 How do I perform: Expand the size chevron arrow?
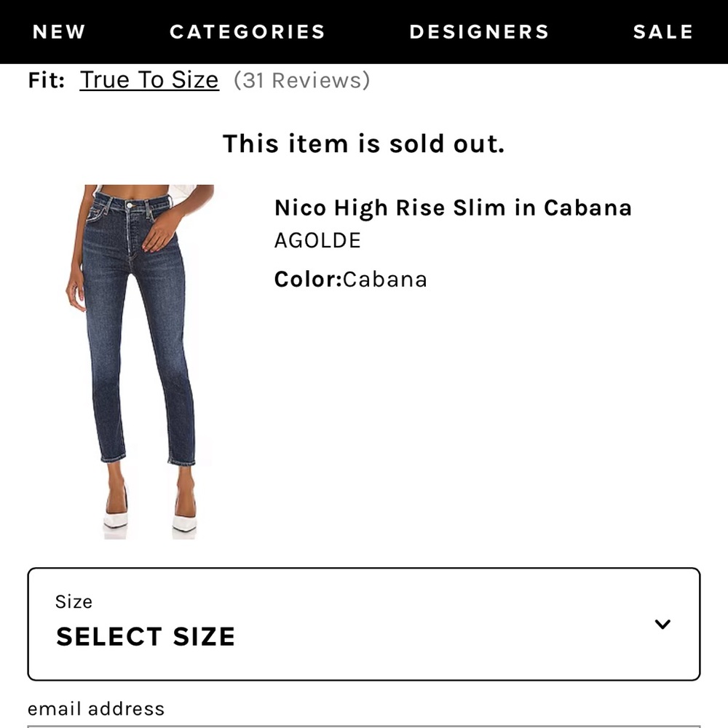[x=662, y=624]
